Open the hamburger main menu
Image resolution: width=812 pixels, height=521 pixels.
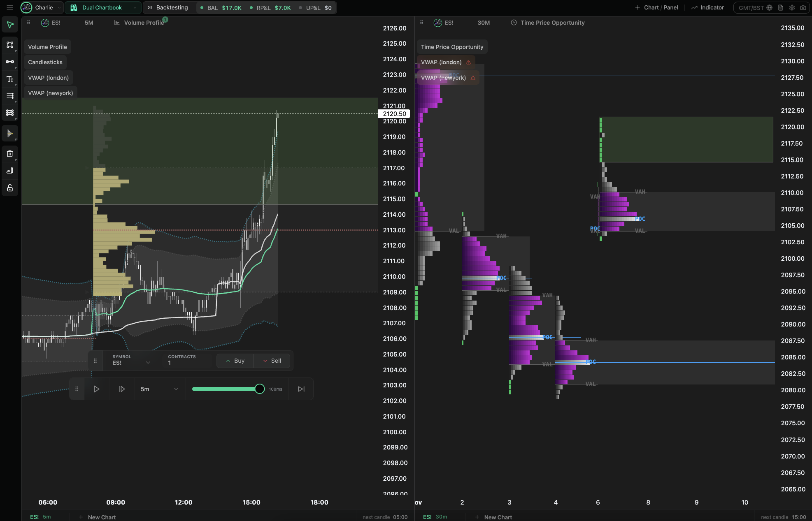[x=10, y=8]
